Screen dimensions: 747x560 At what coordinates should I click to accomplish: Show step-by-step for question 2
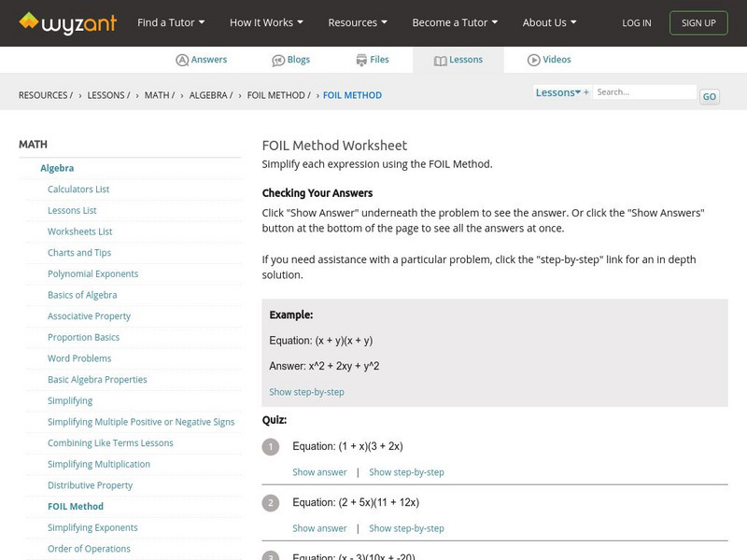pos(406,528)
